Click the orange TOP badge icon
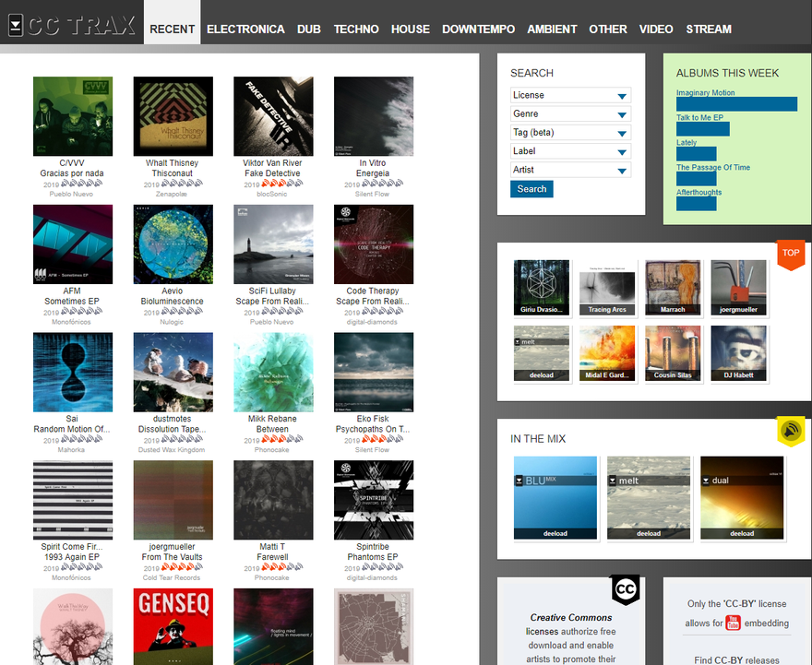The image size is (812, 665). pyautogui.click(x=790, y=254)
